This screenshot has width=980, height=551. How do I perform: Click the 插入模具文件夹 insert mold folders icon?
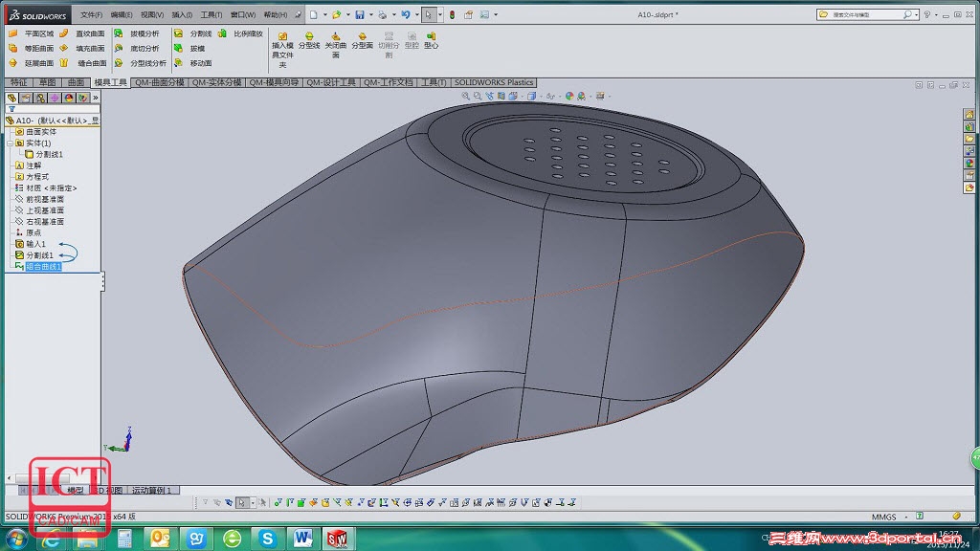pyautogui.click(x=282, y=39)
